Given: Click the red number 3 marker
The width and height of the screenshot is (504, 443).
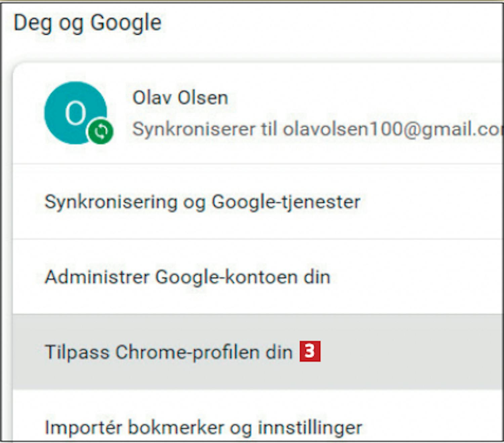Looking at the screenshot, I should coord(310,352).
